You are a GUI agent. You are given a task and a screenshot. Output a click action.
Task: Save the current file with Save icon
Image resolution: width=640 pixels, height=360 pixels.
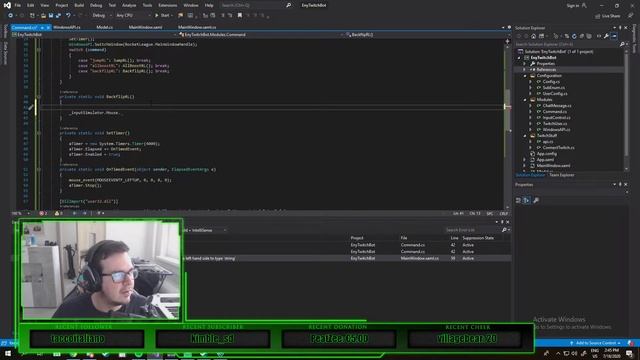51,16
